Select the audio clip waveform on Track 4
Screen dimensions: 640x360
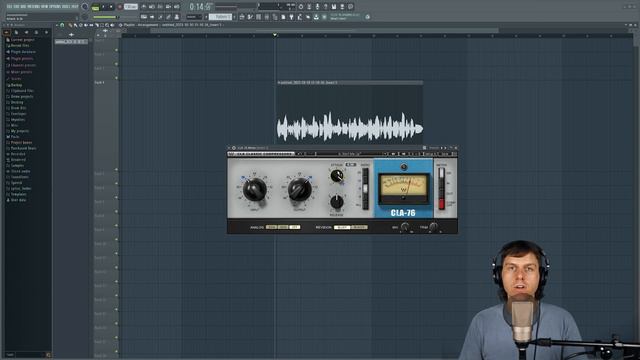[x=349, y=127]
